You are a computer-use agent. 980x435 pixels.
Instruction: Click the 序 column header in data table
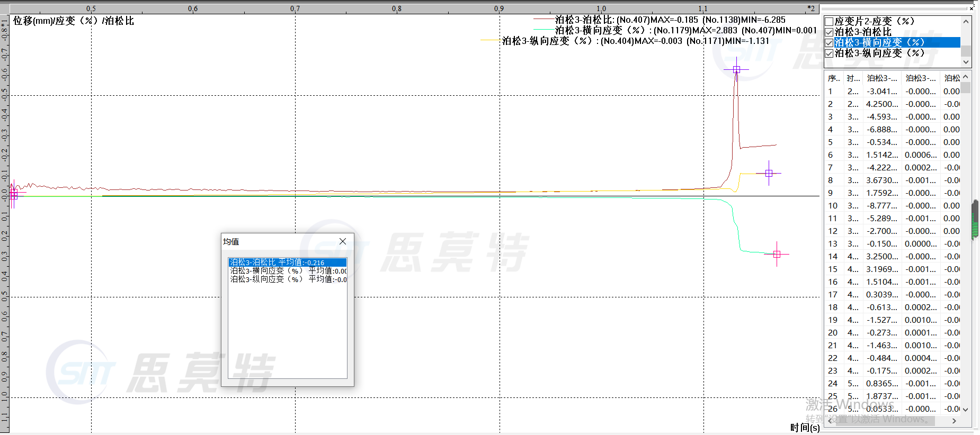(x=834, y=78)
